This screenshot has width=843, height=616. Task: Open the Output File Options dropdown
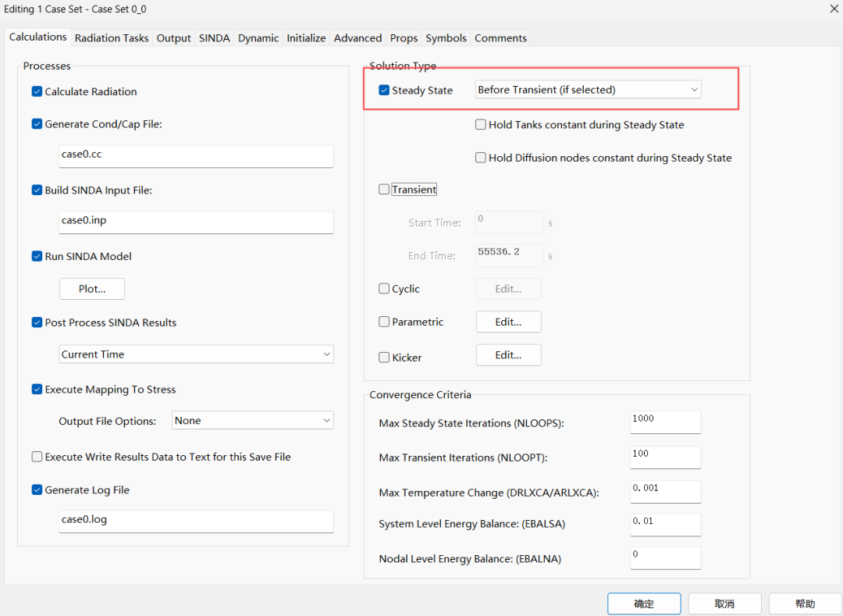(x=252, y=421)
